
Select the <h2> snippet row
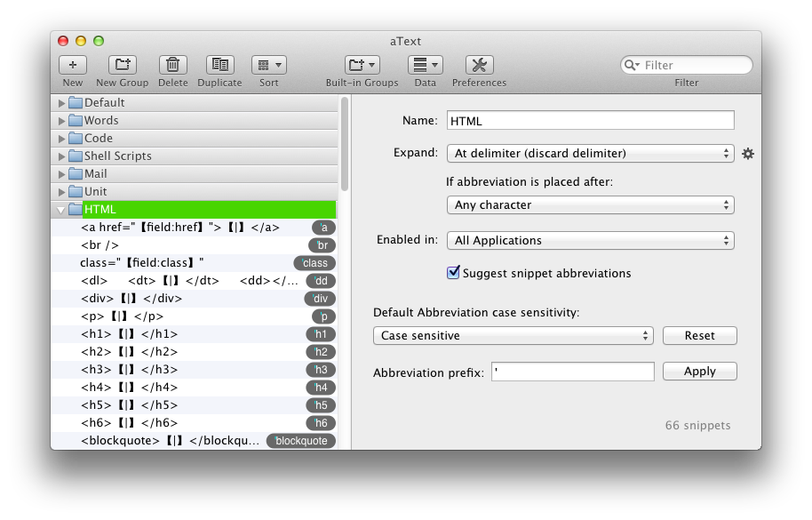(x=194, y=352)
